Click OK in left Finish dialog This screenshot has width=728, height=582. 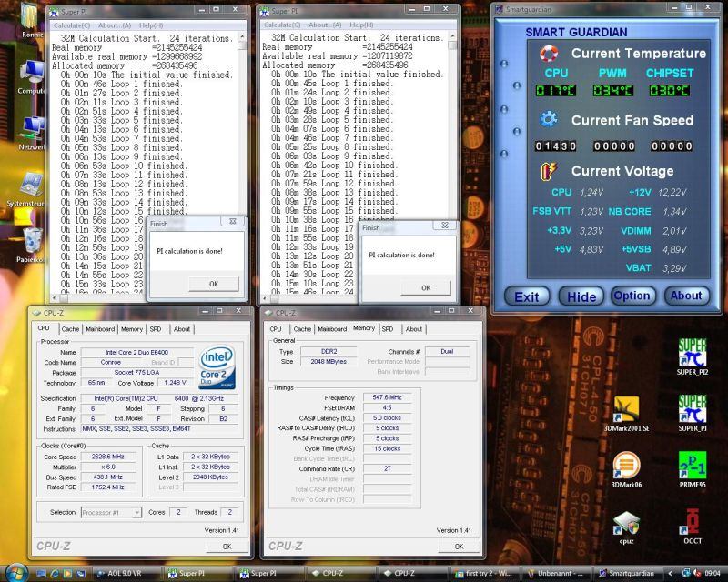[214, 284]
